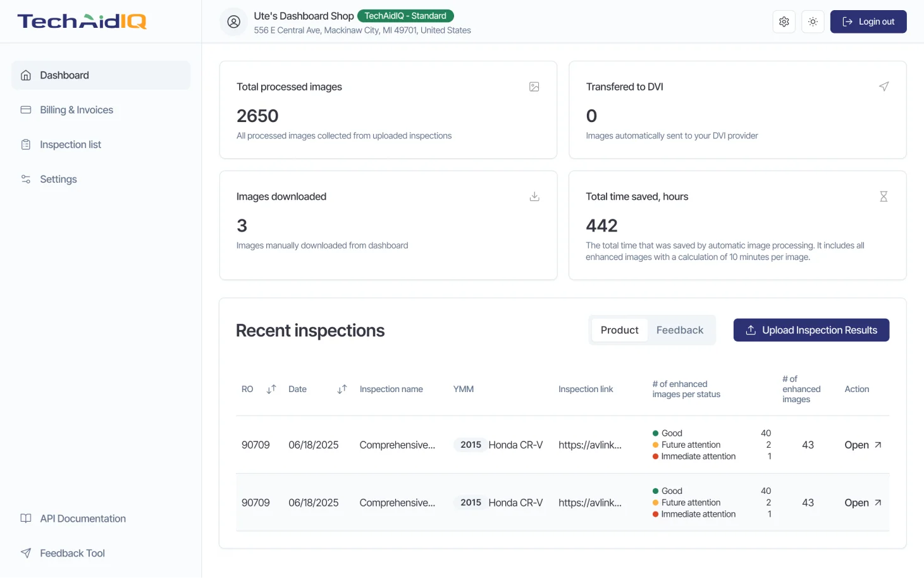The width and height of the screenshot is (924, 578).
Task: Click the gear icon in the top bar
Action: click(784, 21)
